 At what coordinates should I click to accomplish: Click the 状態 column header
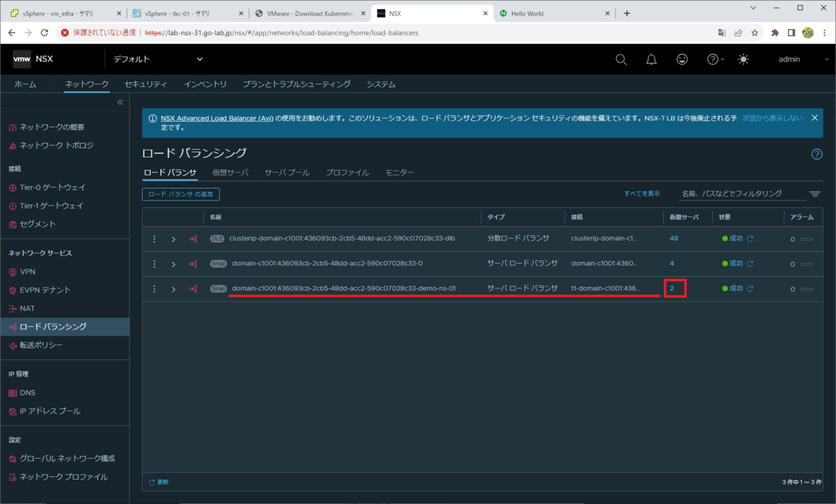tap(725, 217)
